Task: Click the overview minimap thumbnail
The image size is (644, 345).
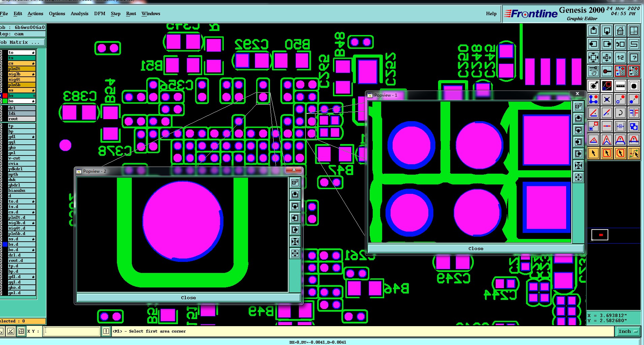Action: tap(600, 235)
